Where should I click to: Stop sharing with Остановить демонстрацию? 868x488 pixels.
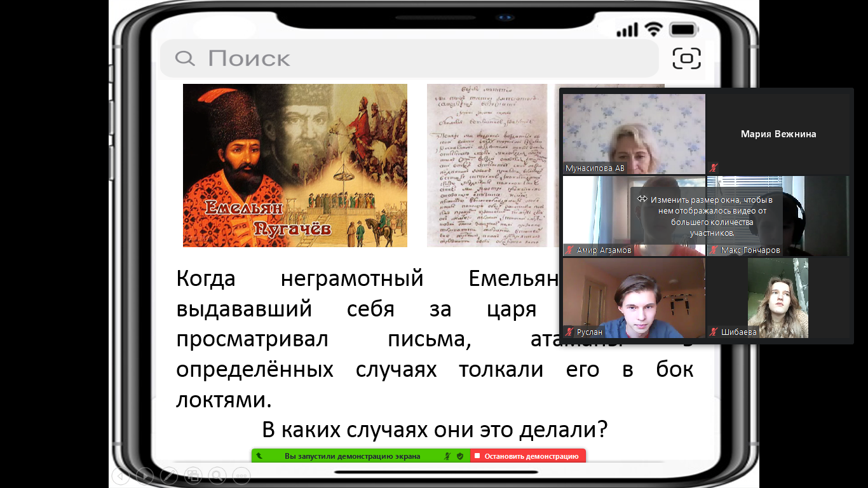click(528, 456)
